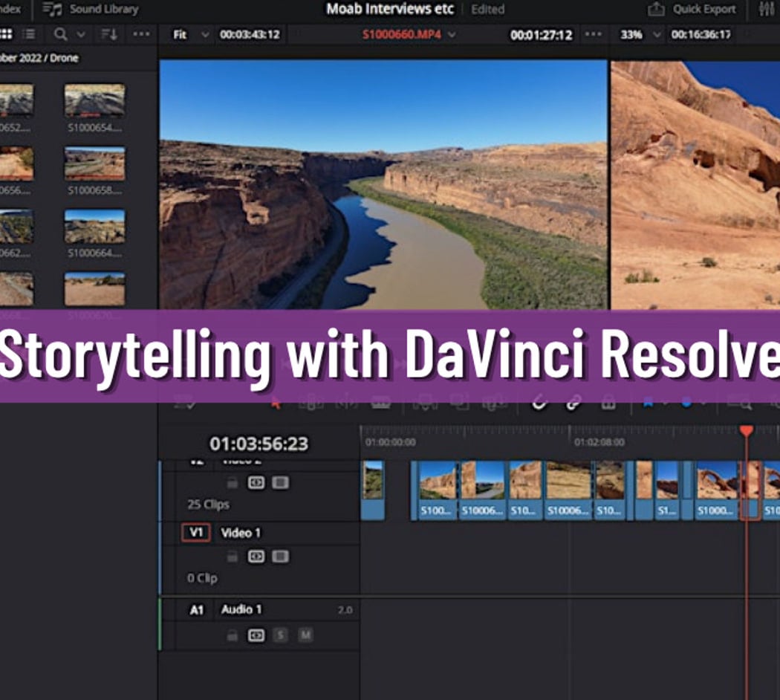This screenshot has height=700, width=780.
Task: Click the timeline zoom magnifier icon
Action: (x=739, y=402)
